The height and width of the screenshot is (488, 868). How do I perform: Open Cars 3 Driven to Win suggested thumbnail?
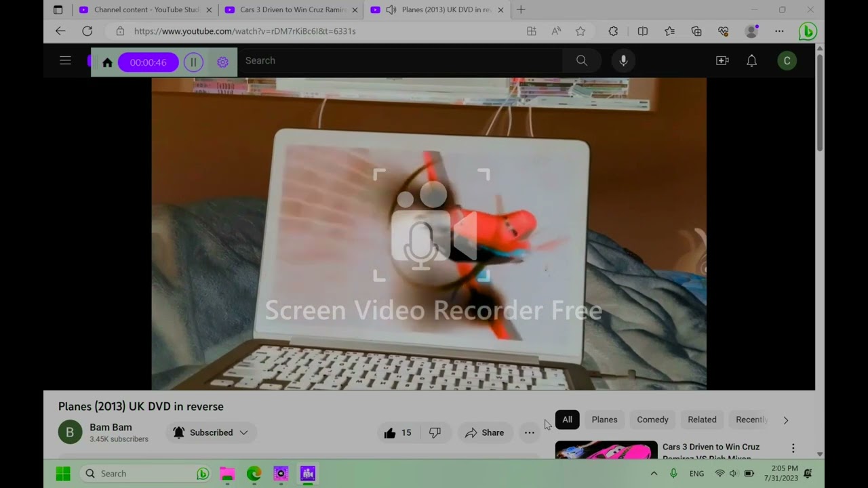coord(606,450)
